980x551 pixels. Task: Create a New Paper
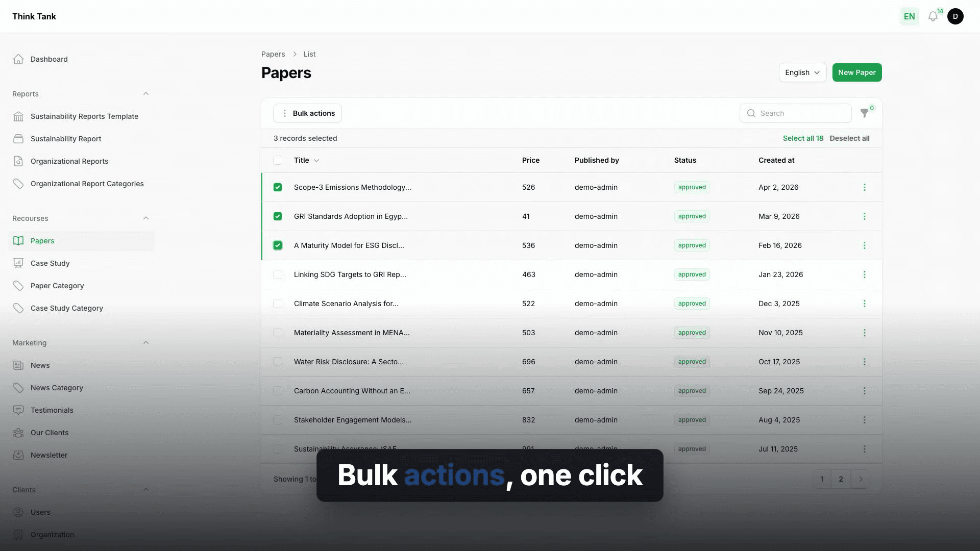pyautogui.click(x=857, y=72)
